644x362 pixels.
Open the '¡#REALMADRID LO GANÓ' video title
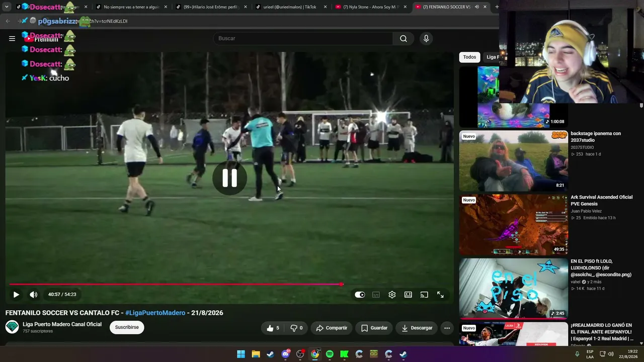[x=602, y=332]
